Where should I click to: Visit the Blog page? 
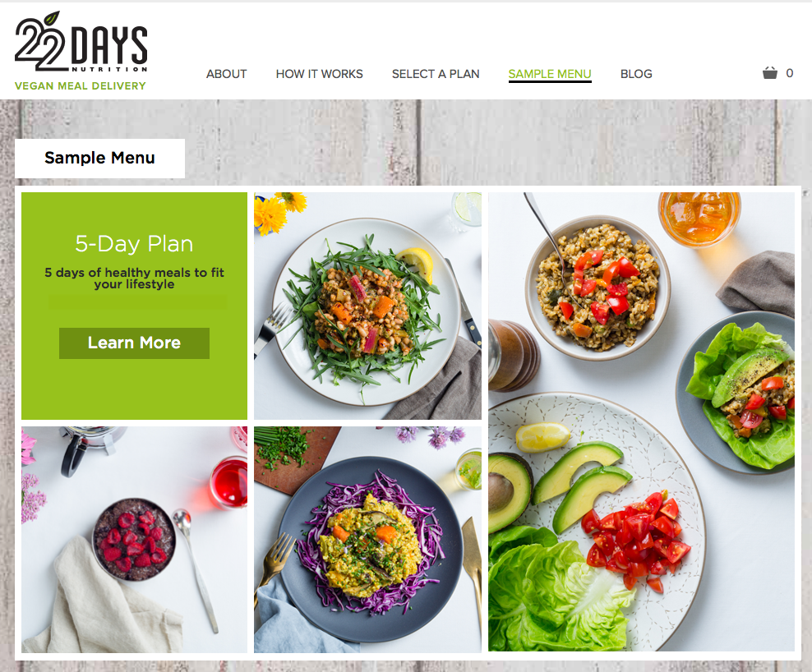[636, 74]
